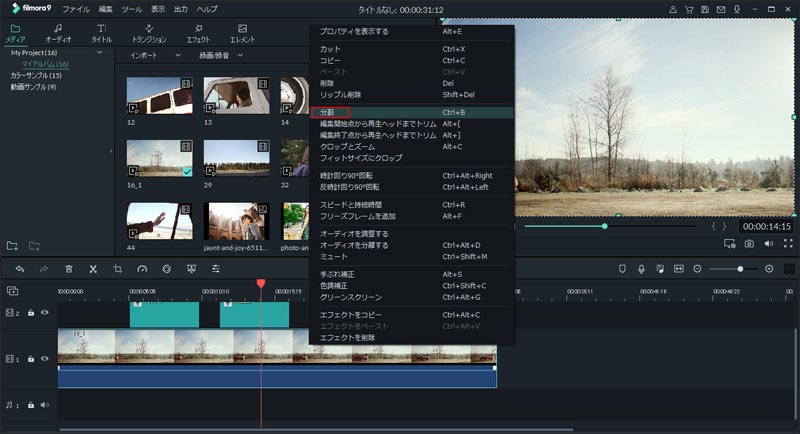This screenshot has height=434, width=800.
Task: Choose 分割 in the context menu
Action: pos(412,112)
